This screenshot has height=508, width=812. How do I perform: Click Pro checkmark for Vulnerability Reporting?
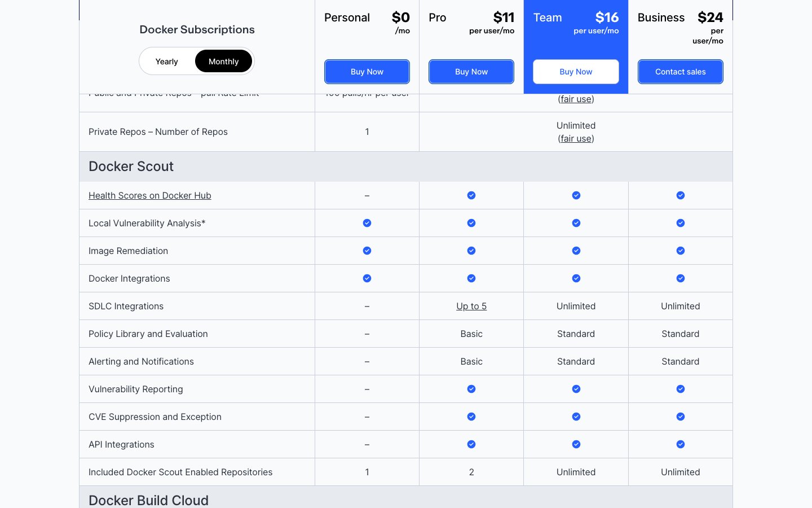pyautogui.click(x=471, y=389)
